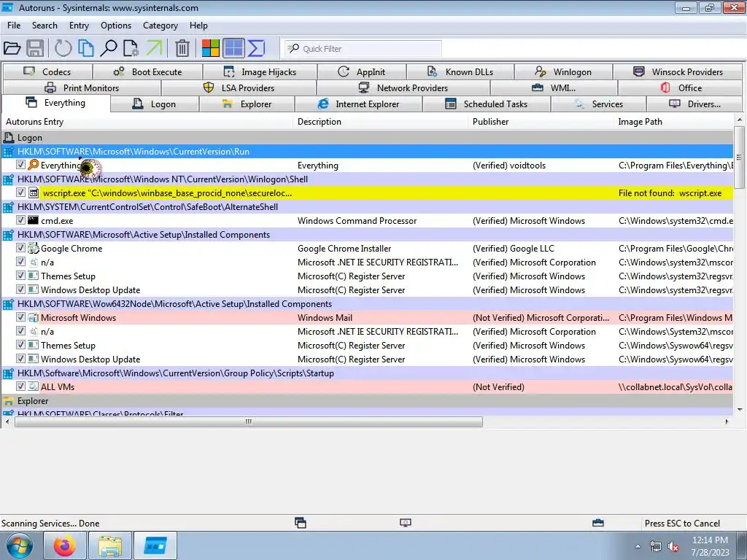Uncheck the cmd.exe entry checkbox
The width and height of the screenshot is (747, 560).
click(x=20, y=220)
